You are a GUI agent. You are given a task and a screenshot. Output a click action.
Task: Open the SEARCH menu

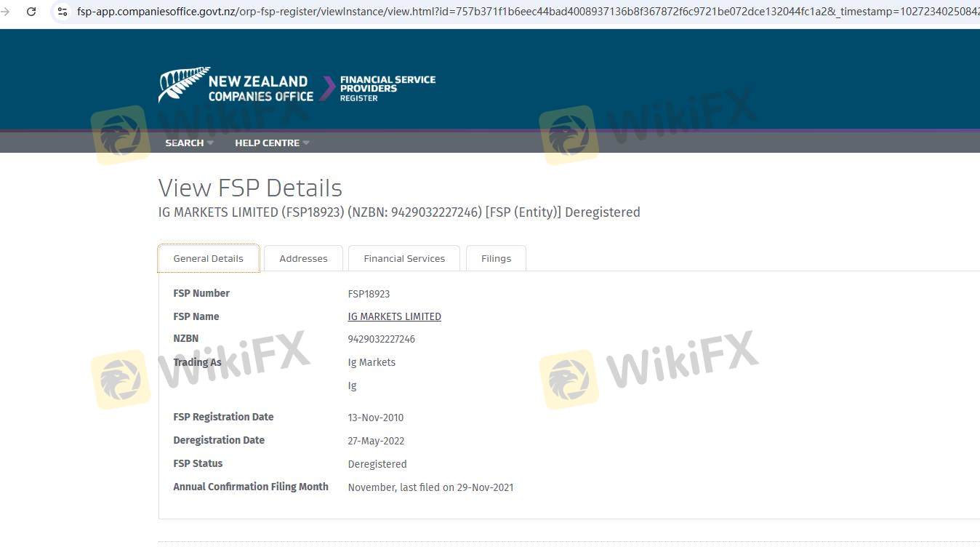pyautogui.click(x=184, y=143)
